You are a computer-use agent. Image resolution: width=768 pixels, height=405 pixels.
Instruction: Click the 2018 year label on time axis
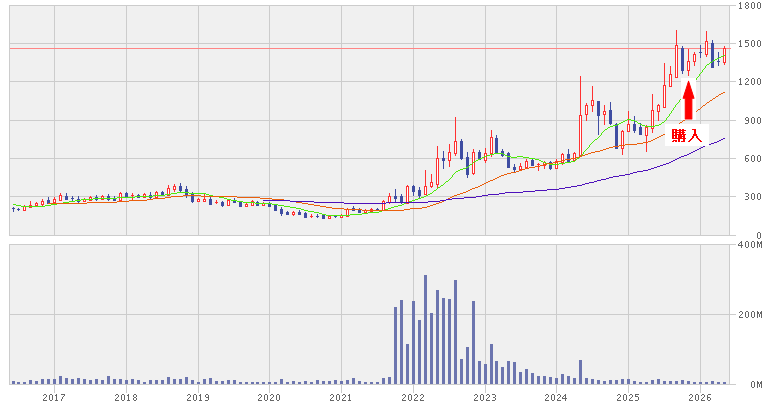(x=126, y=398)
